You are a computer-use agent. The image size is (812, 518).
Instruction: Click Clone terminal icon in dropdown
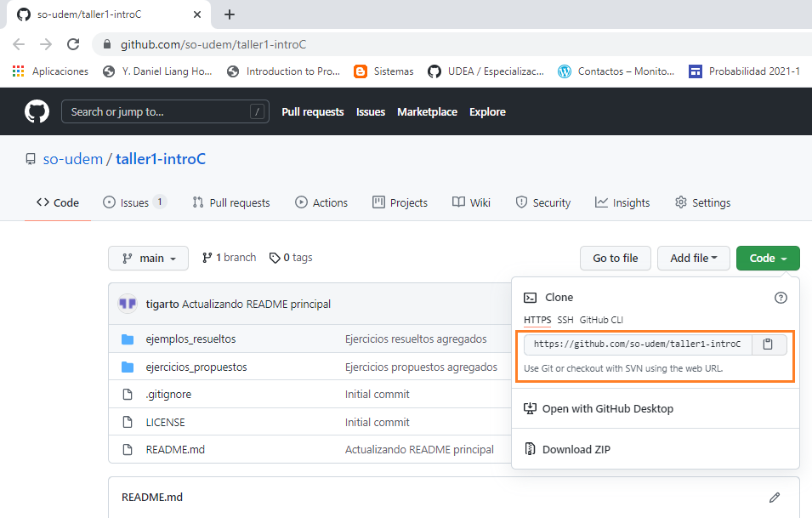531,298
